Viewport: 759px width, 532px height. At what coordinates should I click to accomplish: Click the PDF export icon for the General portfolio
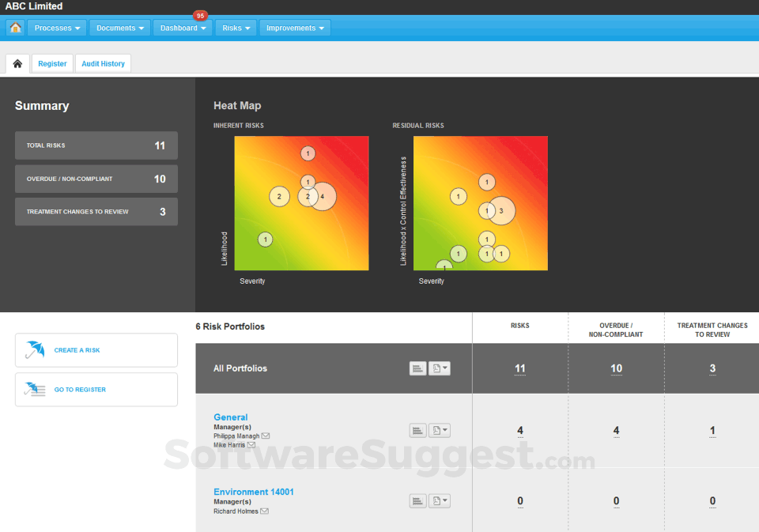(x=435, y=430)
